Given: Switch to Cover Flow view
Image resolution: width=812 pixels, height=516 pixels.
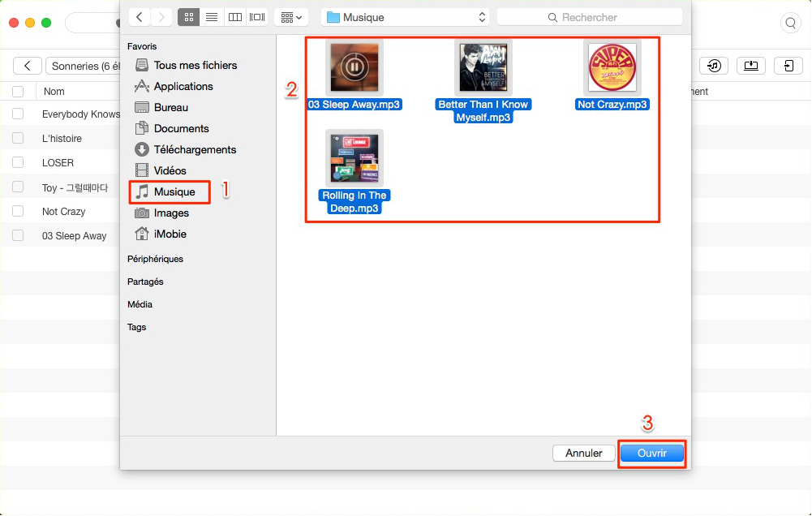Looking at the screenshot, I should (x=257, y=17).
